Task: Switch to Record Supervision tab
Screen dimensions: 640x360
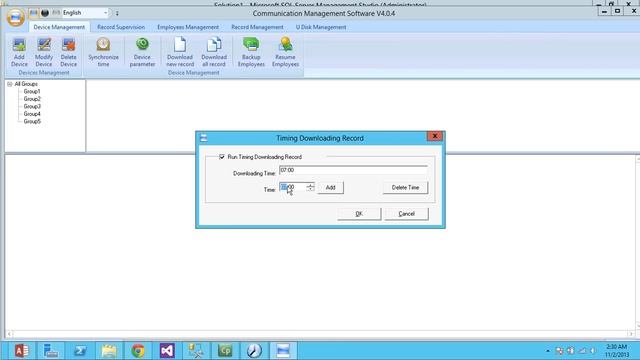Action: click(x=121, y=27)
